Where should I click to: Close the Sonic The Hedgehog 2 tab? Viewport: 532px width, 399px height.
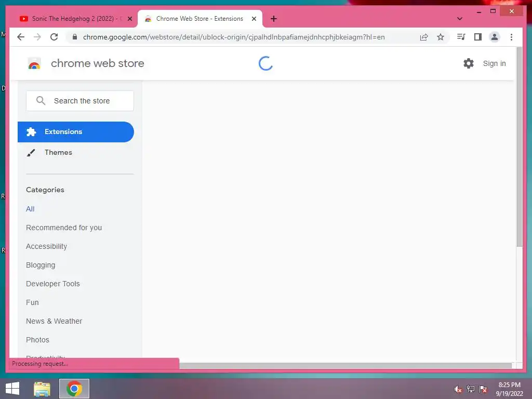129,19
